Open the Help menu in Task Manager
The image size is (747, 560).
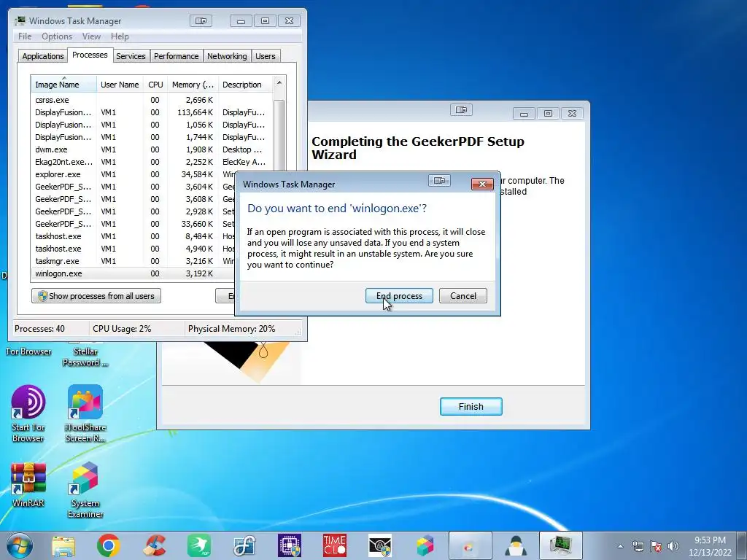coord(120,36)
